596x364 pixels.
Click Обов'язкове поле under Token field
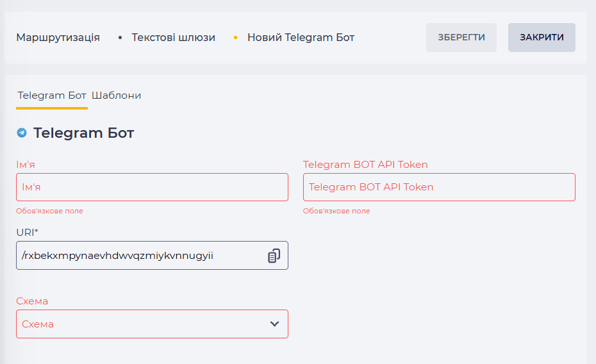[336, 211]
